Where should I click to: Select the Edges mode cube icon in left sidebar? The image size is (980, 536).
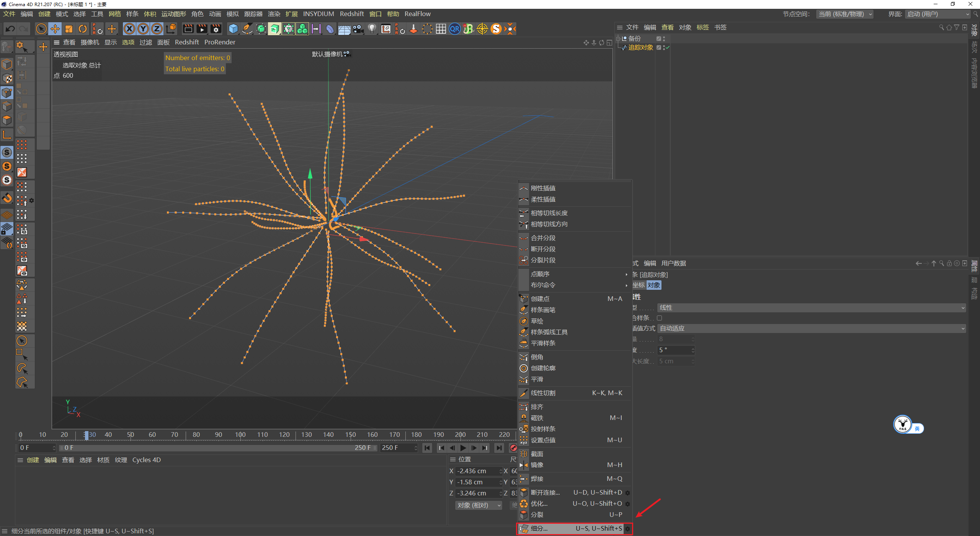7,106
